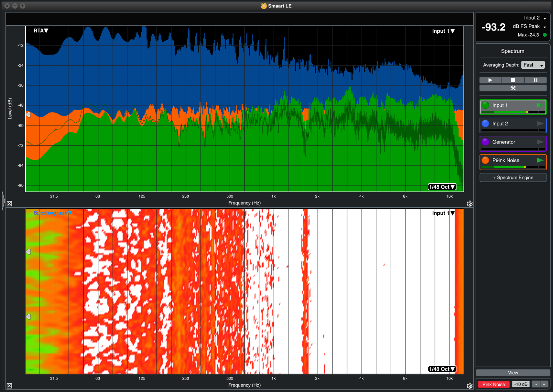Click the Level (dB) axis label
553x392 pixels.
pyautogui.click(x=10, y=109)
